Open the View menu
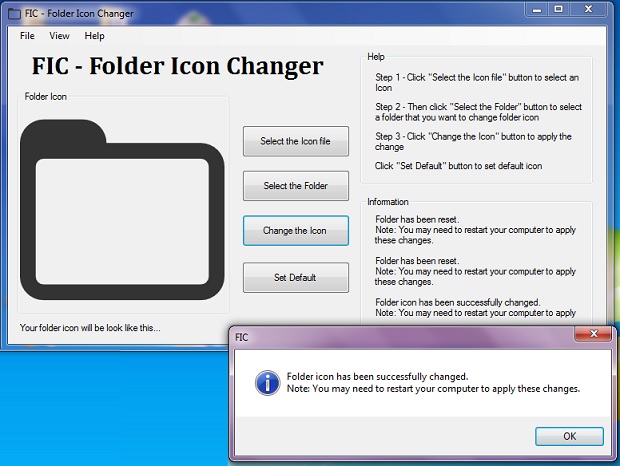Viewport: 620px width, 466px height. pos(59,36)
